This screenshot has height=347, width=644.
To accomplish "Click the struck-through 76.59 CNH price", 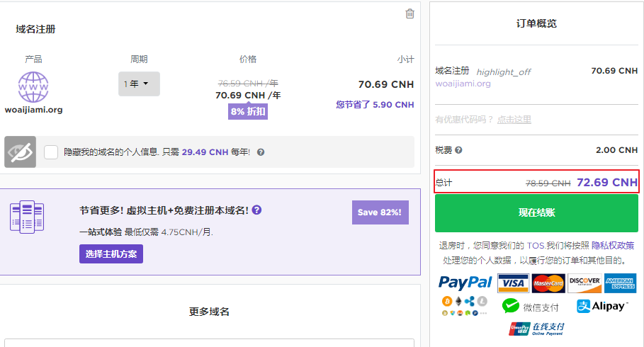I will [x=248, y=84].
